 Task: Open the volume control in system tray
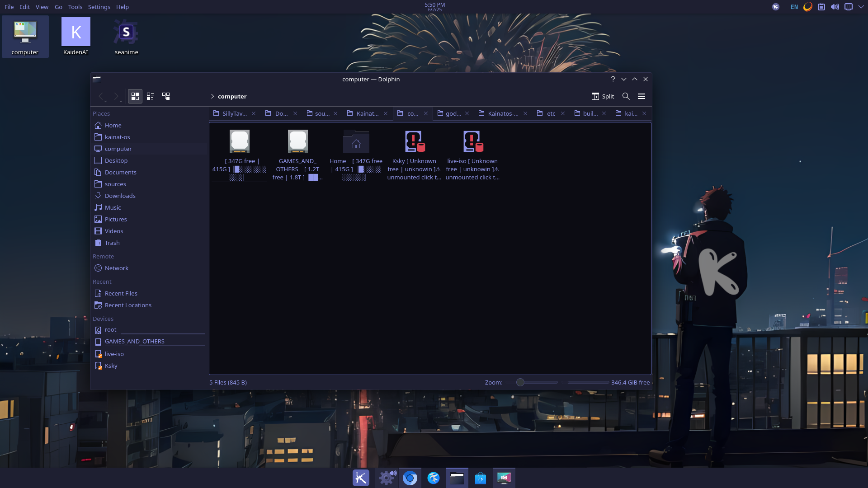(x=835, y=7)
